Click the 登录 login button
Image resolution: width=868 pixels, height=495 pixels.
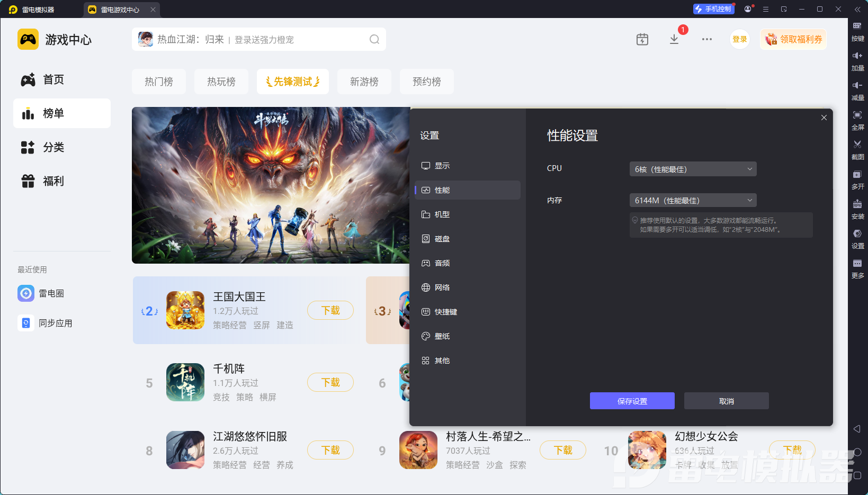coord(740,39)
